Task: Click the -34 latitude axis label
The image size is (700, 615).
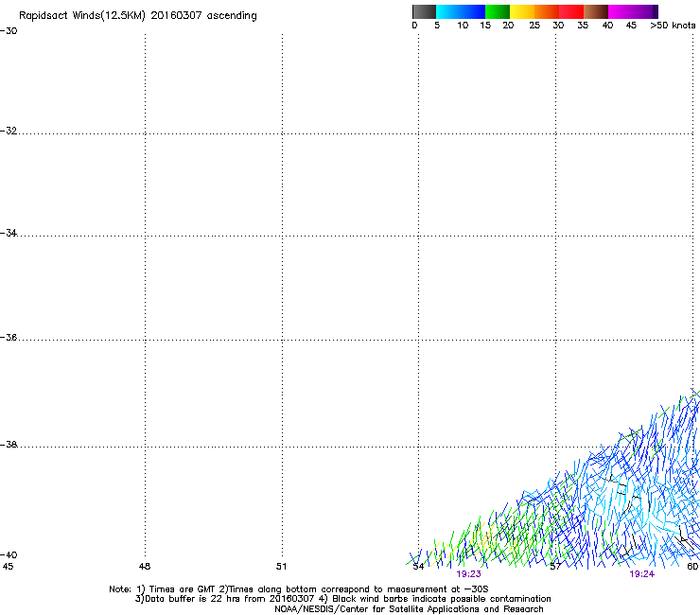Action: point(9,233)
